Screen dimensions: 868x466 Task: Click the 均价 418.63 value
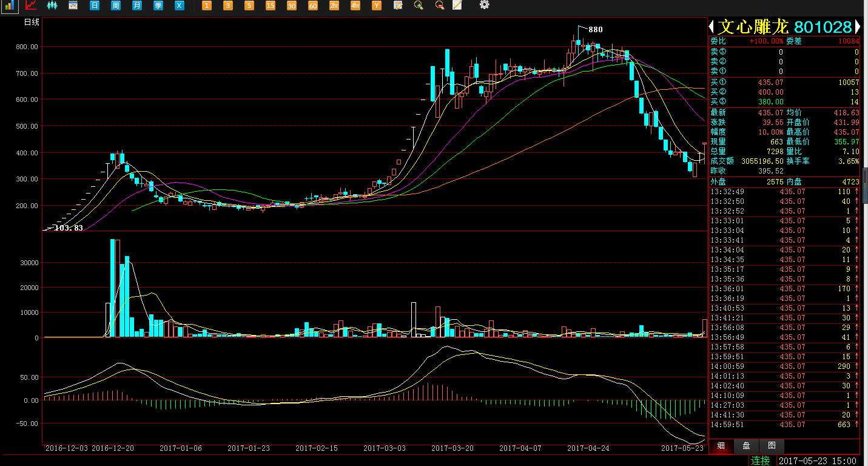click(x=846, y=112)
